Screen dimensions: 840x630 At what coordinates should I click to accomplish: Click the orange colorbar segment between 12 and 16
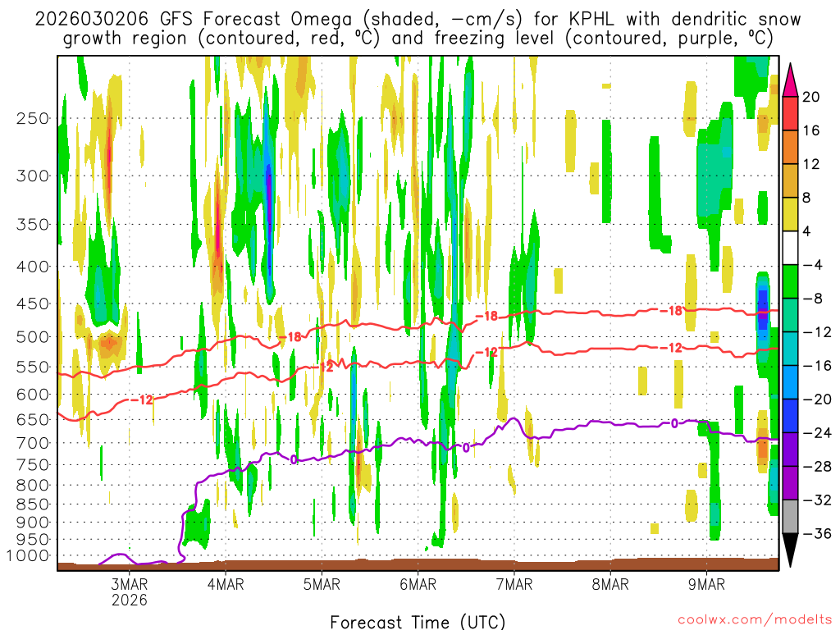coord(792,147)
